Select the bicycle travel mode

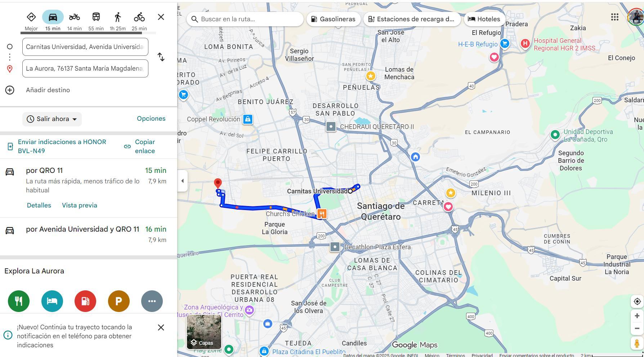coord(139,17)
